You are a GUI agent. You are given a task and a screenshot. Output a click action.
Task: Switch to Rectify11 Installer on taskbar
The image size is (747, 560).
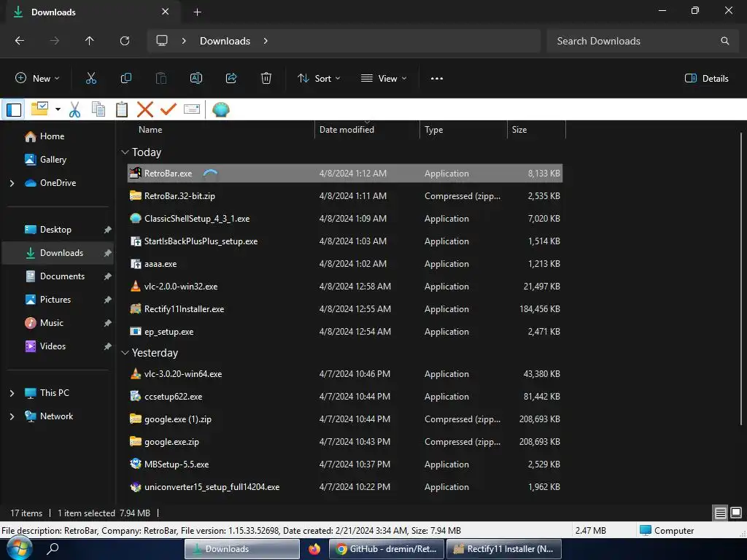point(504,549)
